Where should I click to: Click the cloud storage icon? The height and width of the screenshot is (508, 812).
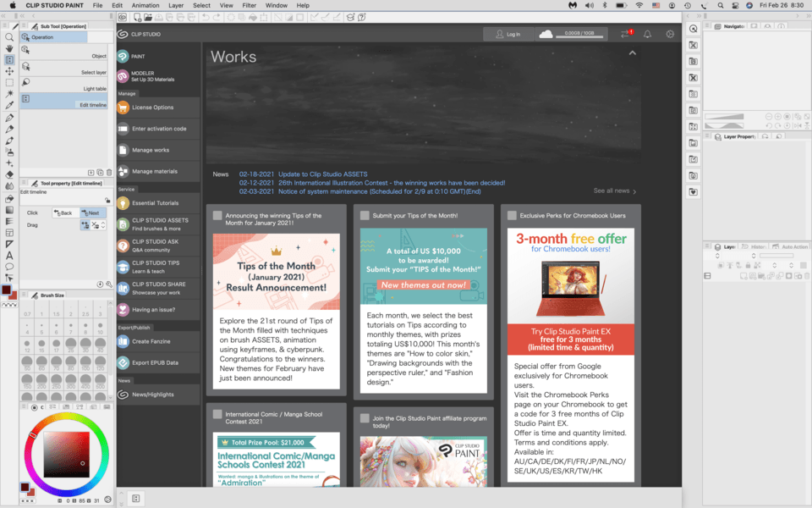pos(546,34)
